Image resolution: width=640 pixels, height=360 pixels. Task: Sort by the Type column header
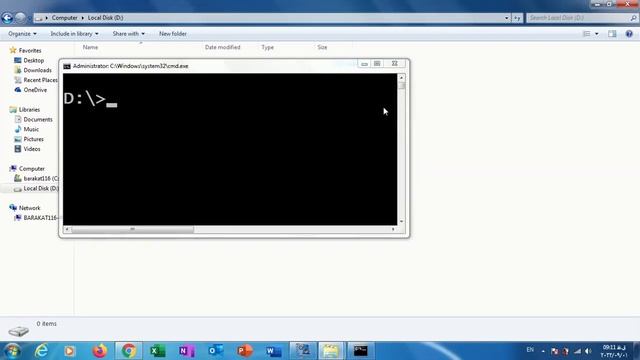pos(267,47)
